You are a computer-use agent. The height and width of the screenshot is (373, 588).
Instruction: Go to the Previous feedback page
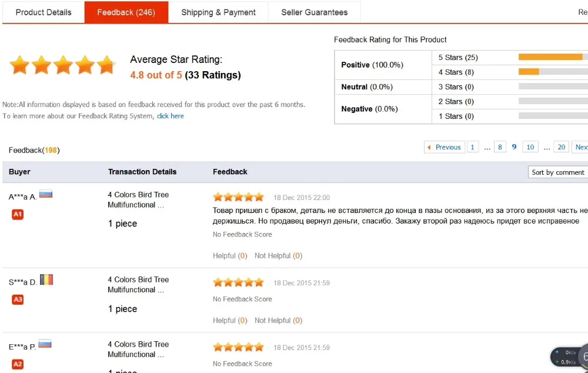(445, 147)
